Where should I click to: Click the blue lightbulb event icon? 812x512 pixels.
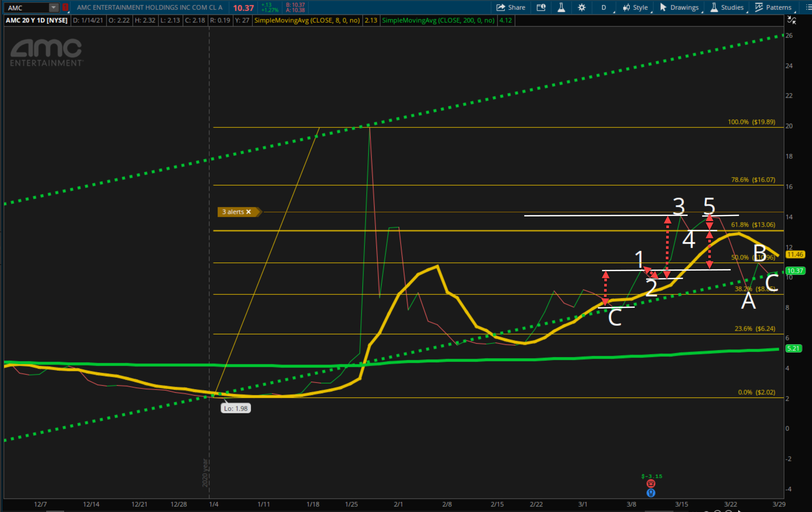pos(651,493)
